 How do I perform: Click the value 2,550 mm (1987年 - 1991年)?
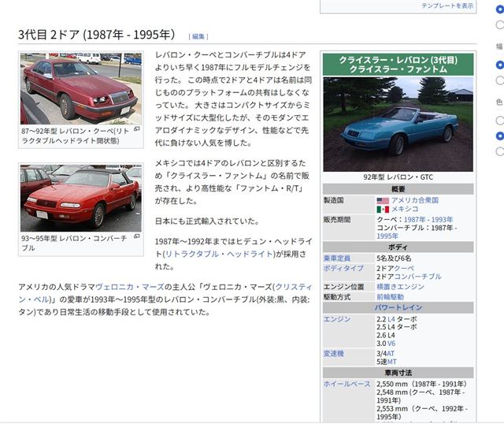(x=421, y=384)
